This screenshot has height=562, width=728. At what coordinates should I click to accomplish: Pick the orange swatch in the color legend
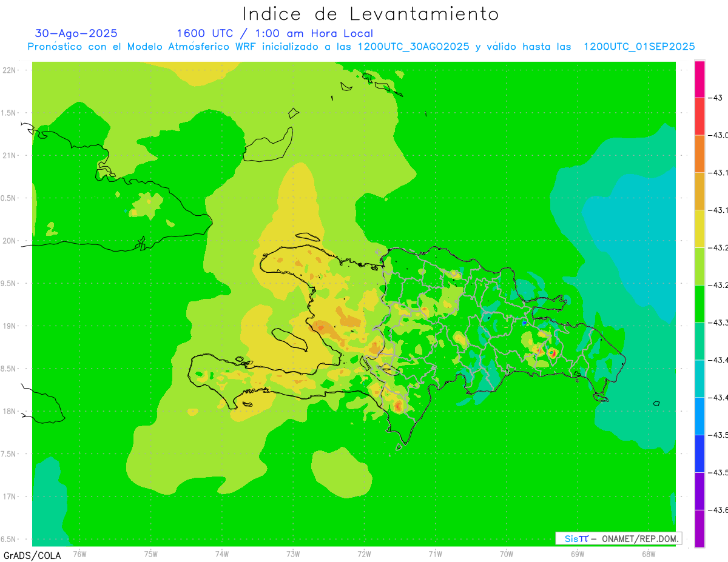pos(699,154)
